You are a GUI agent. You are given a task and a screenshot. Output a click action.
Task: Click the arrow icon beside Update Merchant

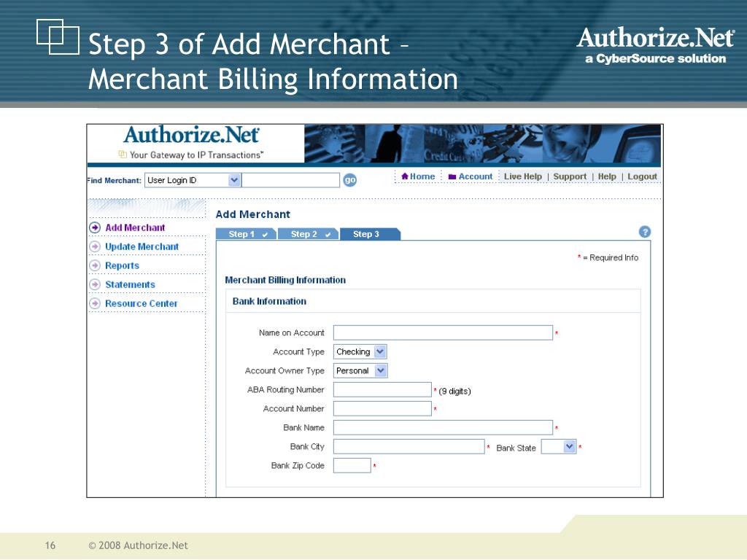click(95, 246)
